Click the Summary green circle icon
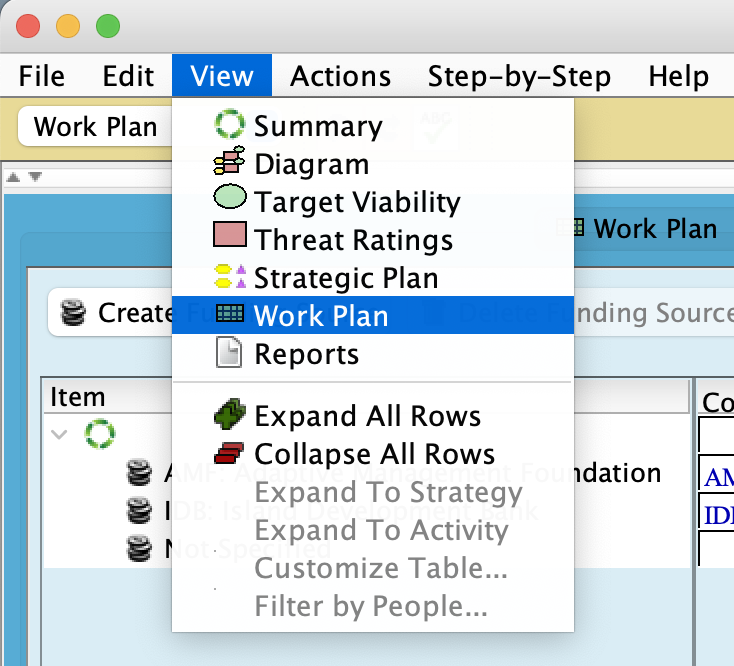734x666 pixels. pyautogui.click(x=229, y=126)
